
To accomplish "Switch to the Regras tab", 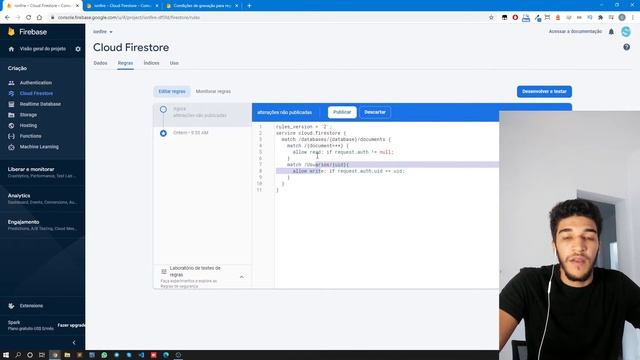I will click(125, 63).
